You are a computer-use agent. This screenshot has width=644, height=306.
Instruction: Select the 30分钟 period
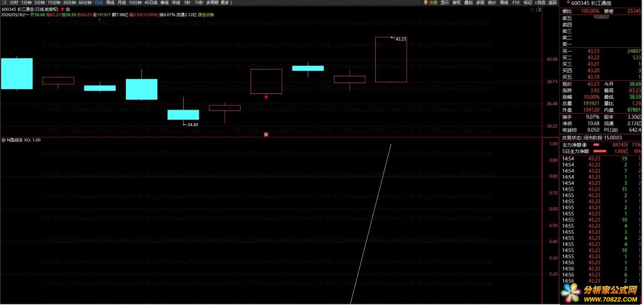coord(70,2)
